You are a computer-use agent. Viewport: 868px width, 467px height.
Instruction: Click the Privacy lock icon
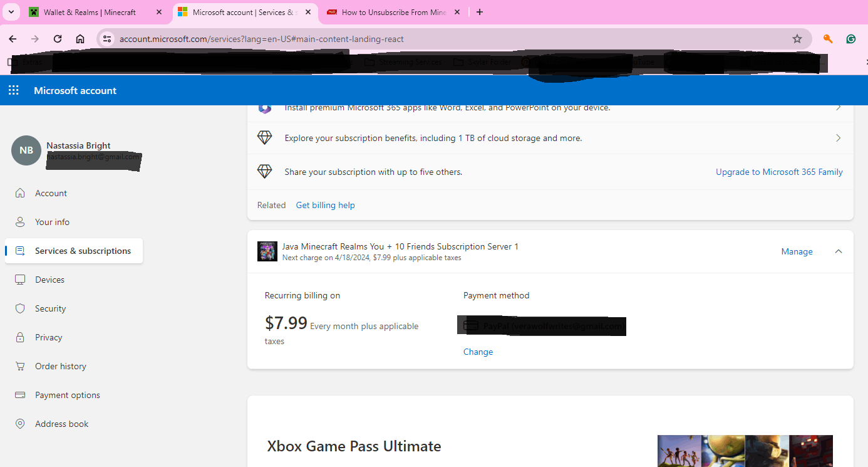pyautogui.click(x=20, y=337)
